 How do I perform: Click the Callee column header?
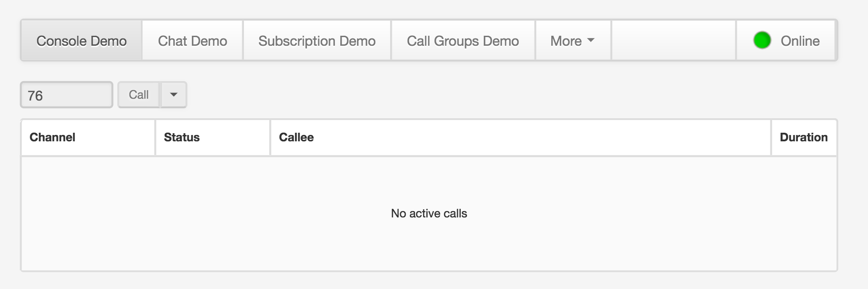coord(296,137)
